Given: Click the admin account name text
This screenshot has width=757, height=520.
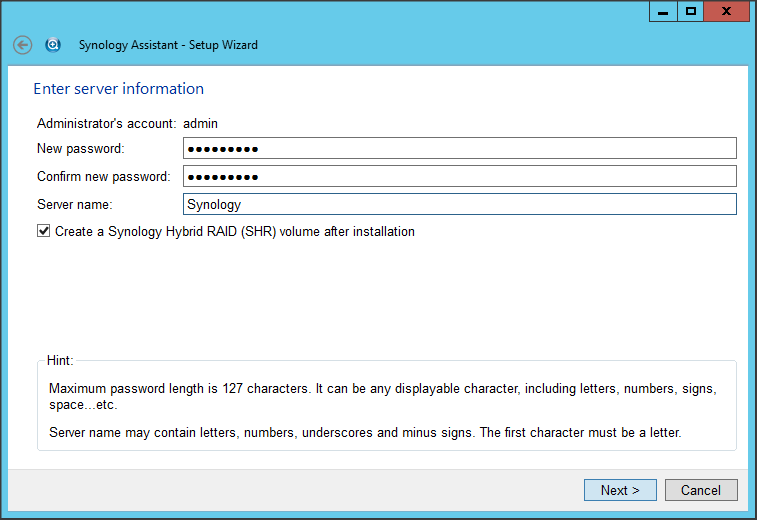Looking at the screenshot, I should click(200, 124).
